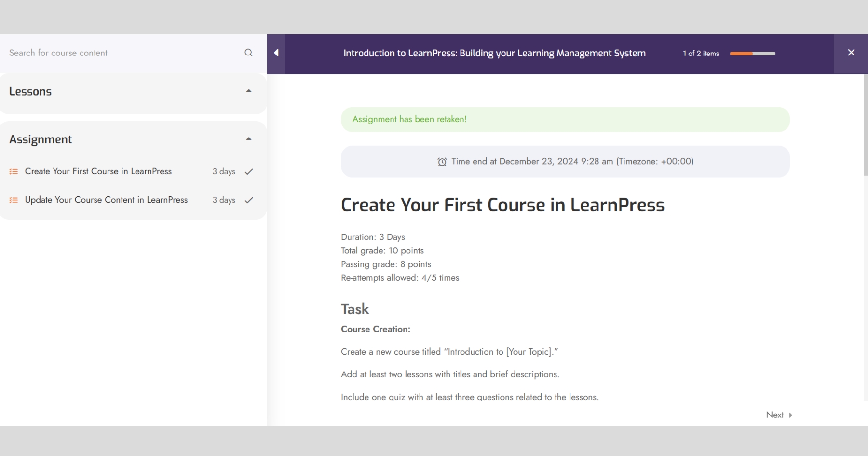
Task: Click list icon beside Create Your First Course
Action: [14, 172]
